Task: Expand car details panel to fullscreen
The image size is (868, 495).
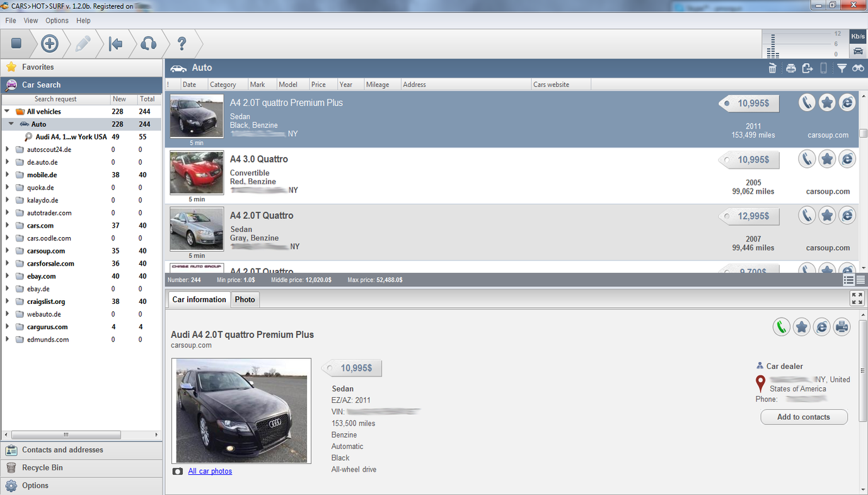Action: pyautogui.click(x=857, y=298)
